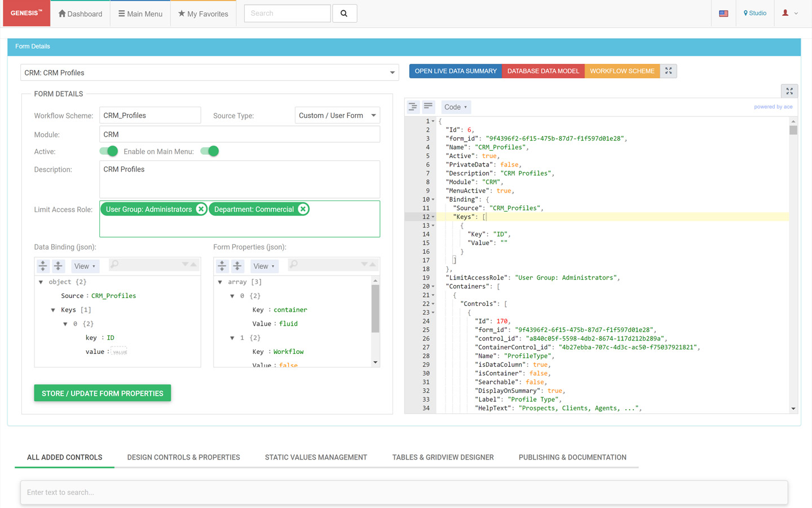Open the Tables & Gridview Designer tab
This screenshot has height=508, width=812.
(x=443, y=457)
